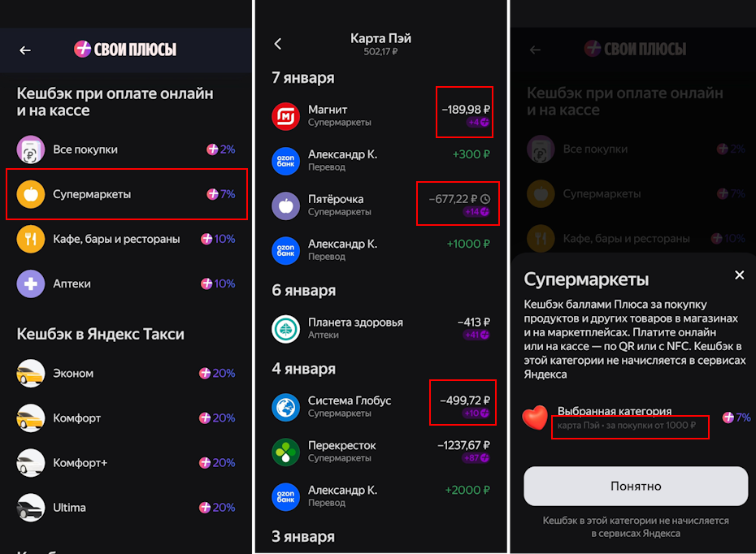Screen dimensions: 756x554
Task: Select the Эконом taxi icon
Action: (x=30, y=373)
